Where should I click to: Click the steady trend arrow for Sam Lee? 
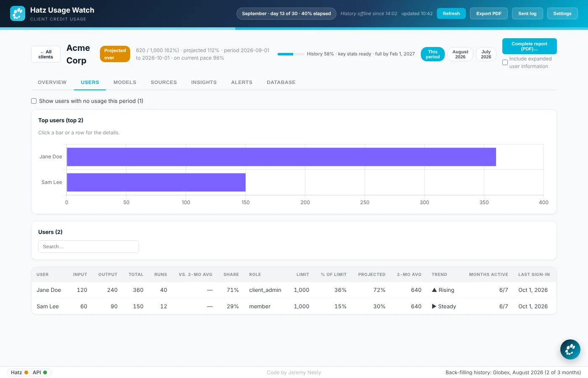point(434,306)
